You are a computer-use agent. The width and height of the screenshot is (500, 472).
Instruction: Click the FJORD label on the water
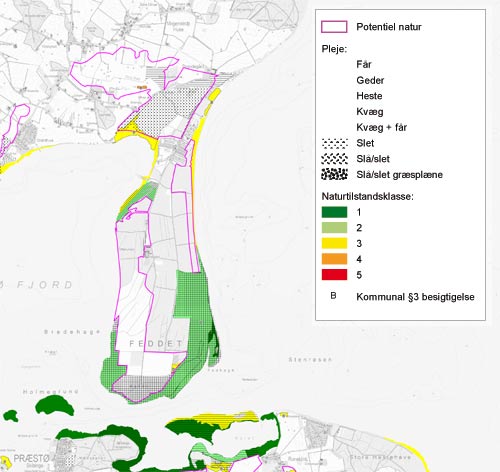click(45, 285)
